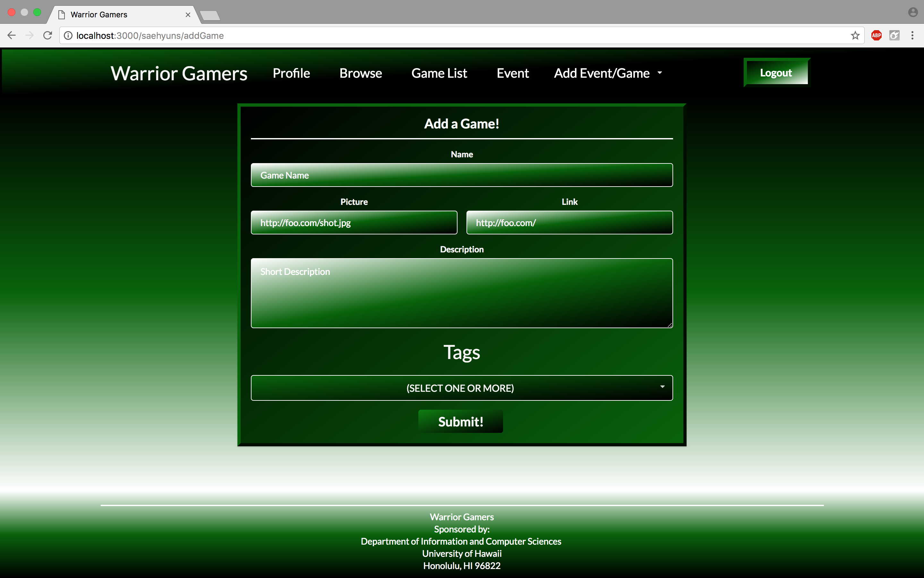Open the Warrior Gamers home link
The image size is (924, 578).
(x=179, y=73)
